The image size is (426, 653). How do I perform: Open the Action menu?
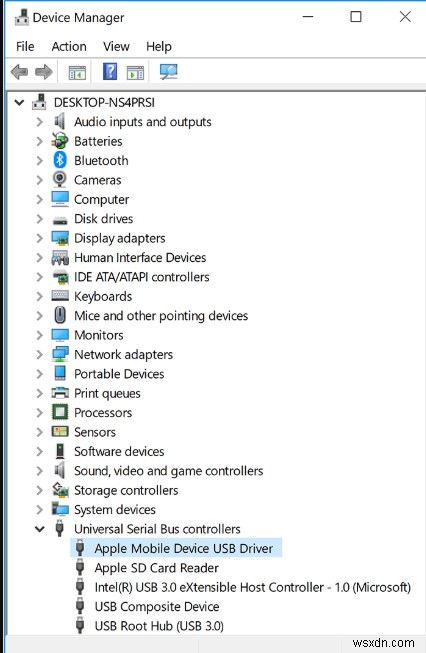(69, 46)
